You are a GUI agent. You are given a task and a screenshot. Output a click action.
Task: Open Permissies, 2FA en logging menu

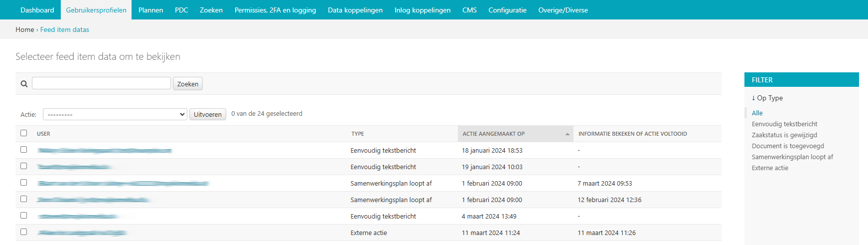[275, 10]
